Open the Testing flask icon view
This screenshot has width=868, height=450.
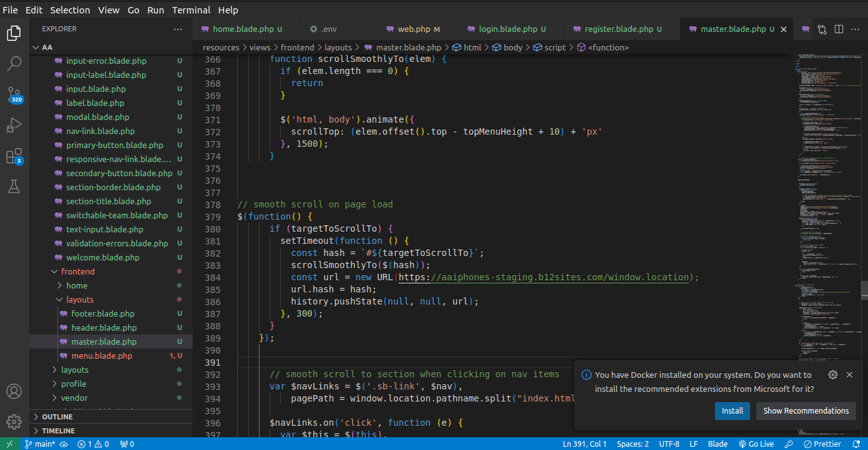(x=14, y=186)
